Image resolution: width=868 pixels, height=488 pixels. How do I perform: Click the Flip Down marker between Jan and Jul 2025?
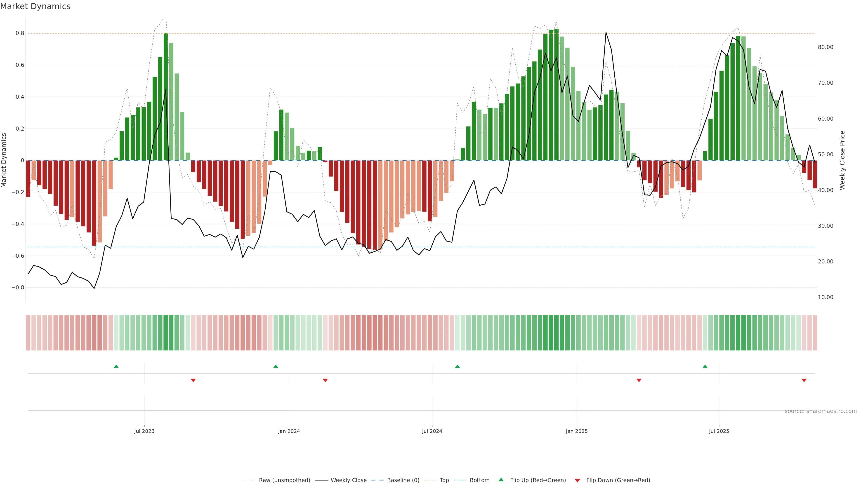(639, 380)
